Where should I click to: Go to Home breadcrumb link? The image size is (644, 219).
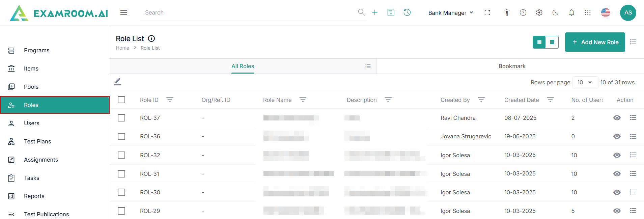point(122,48)
